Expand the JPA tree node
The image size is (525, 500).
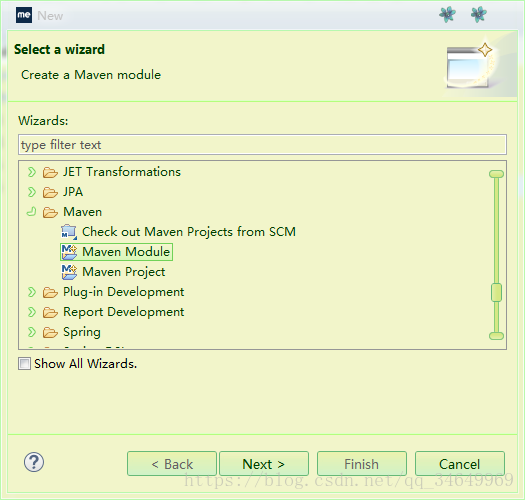[x=31, y=192]
